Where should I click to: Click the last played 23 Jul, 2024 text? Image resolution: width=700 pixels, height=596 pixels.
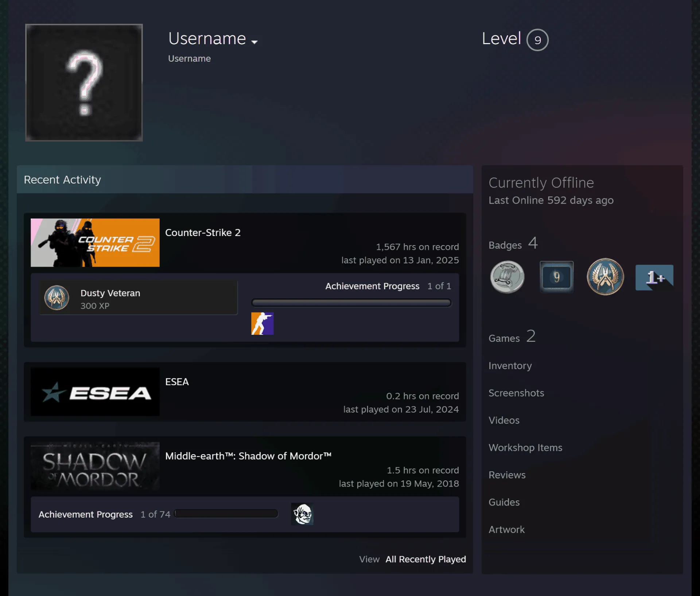click(x=401, y=409)
